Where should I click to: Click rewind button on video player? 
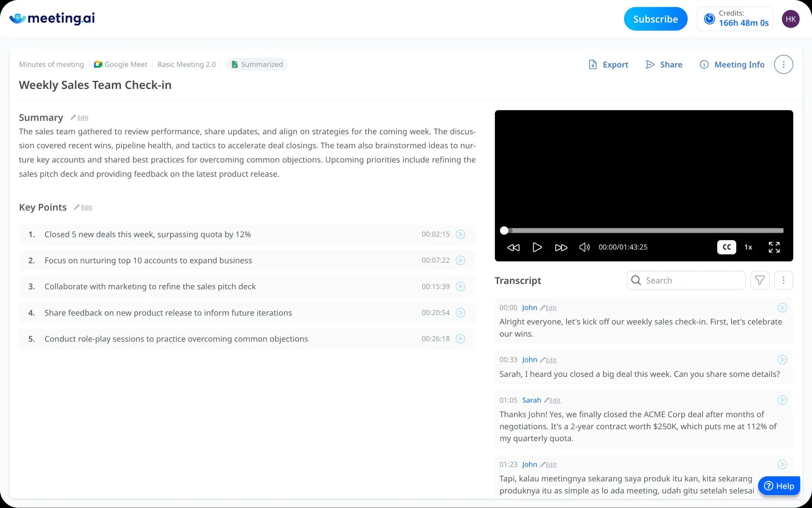tap(513, 247)
